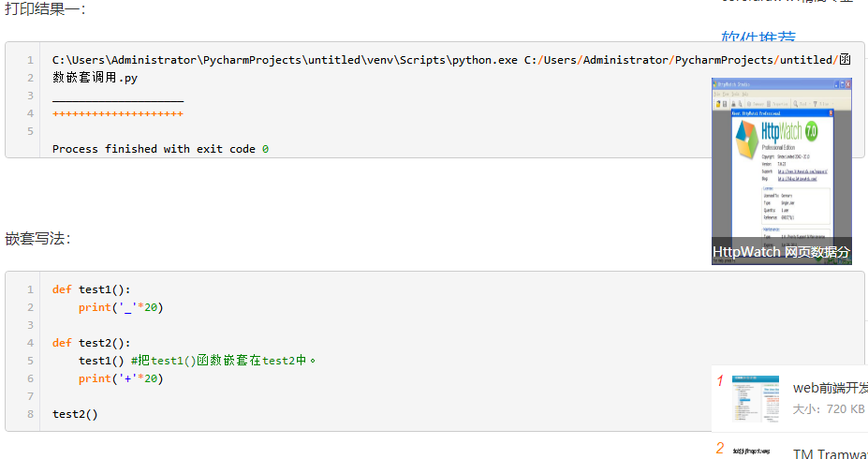
Task: Click line number 1 in output block
Action: 30,61
